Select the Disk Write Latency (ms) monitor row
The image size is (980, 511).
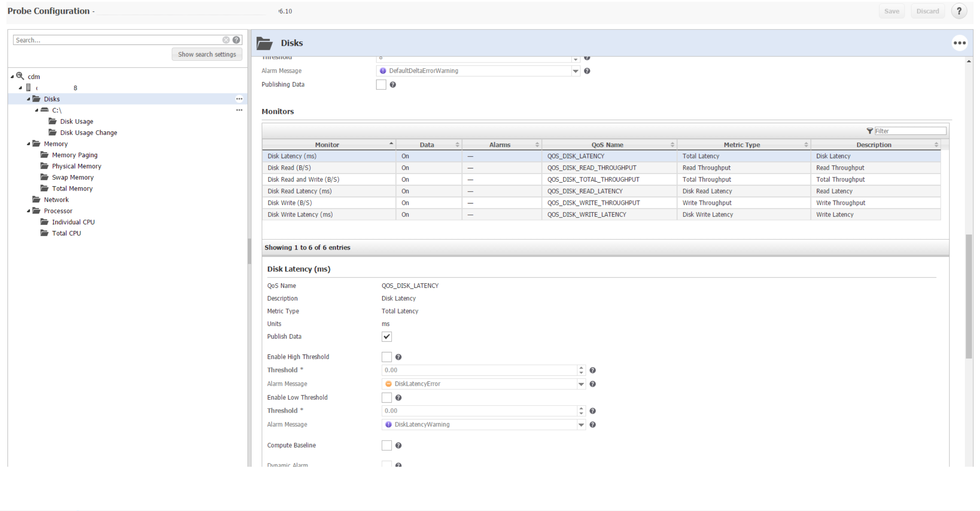(300, 215)
